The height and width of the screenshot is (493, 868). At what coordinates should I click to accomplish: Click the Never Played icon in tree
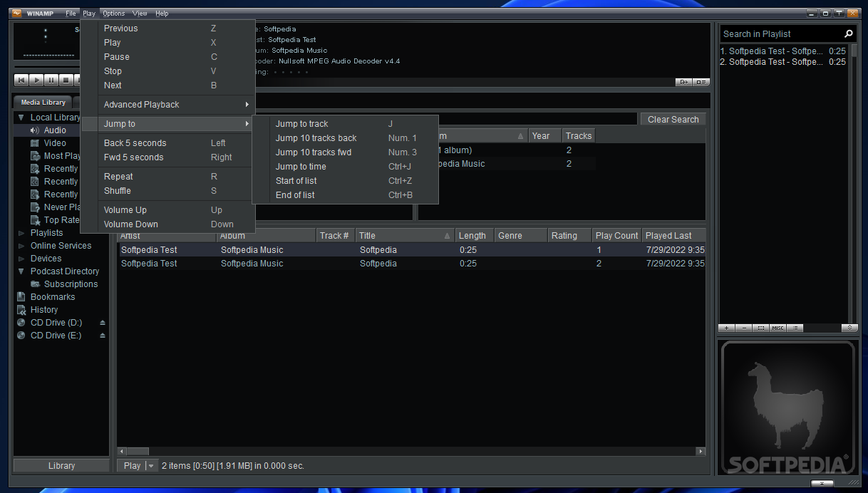pyautogui.click(x=36, y=207)
